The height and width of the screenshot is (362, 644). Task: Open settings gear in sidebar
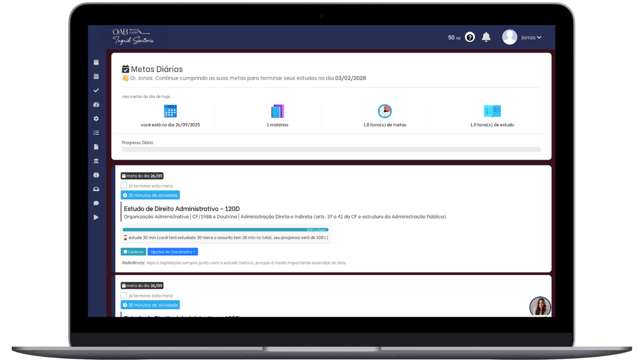(96, 119)
